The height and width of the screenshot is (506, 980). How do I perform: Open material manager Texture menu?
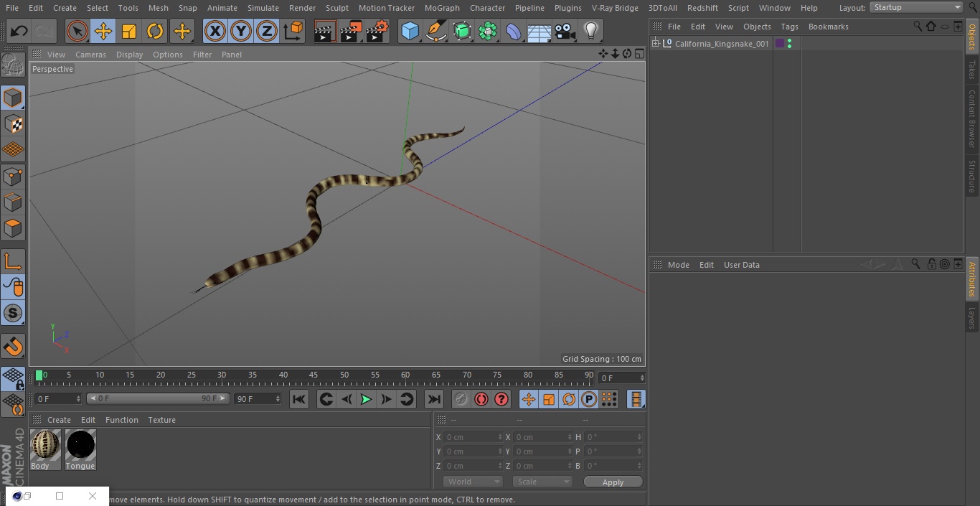tap(161, 420)
